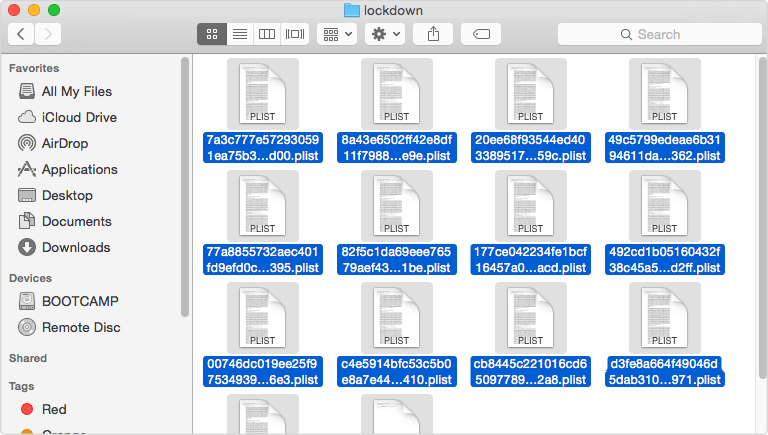Switch to Cover Flow view

click(x=295, y=34)
